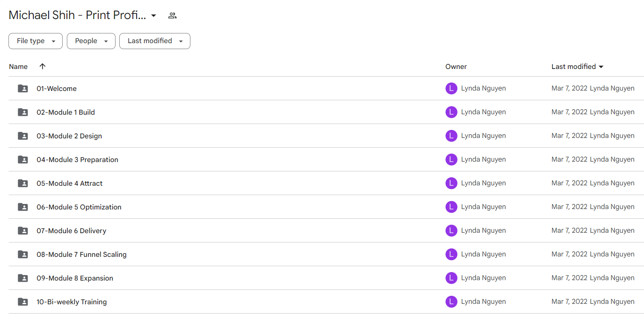The image size is (644, 325).
Task: Click Lynda Nguyen's avatar in the 01-Welcome row
Action: pyautogui.click(x=451, y=88)
